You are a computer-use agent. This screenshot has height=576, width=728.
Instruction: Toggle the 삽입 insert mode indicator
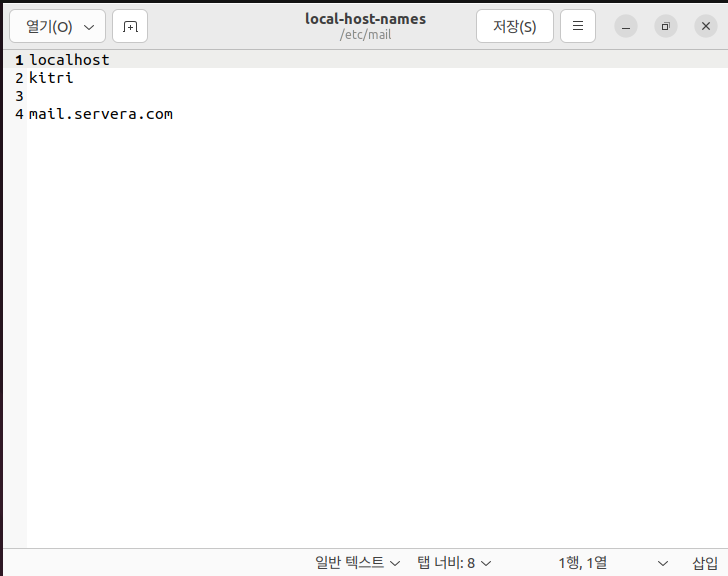705,563
